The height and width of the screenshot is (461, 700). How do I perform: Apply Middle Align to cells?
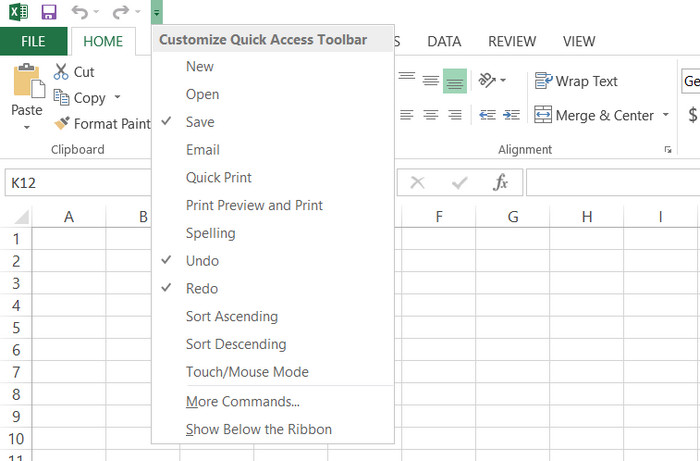pos(431,80)
